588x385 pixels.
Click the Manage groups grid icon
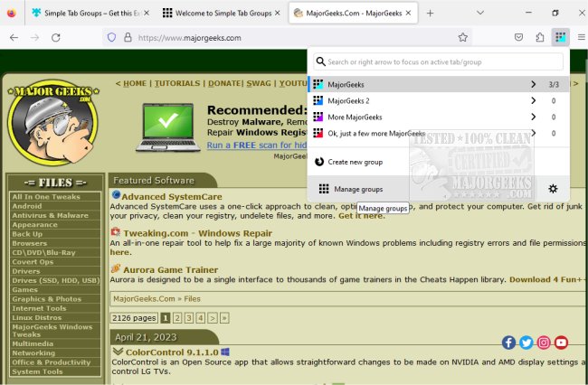pos(324,189)
